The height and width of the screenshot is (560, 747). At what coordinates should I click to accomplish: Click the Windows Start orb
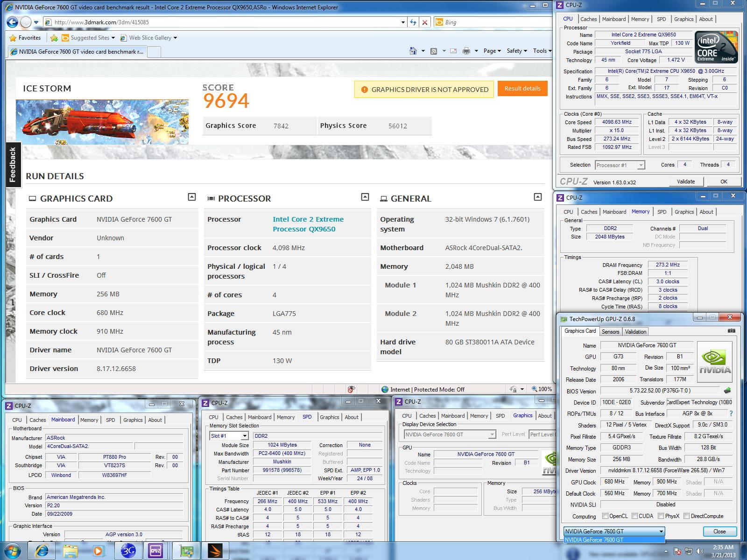click(x=13, y=551)
